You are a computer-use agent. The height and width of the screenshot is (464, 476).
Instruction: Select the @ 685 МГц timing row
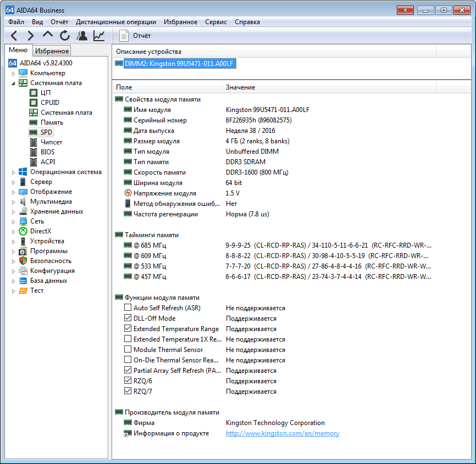click(x=273, y=245)
